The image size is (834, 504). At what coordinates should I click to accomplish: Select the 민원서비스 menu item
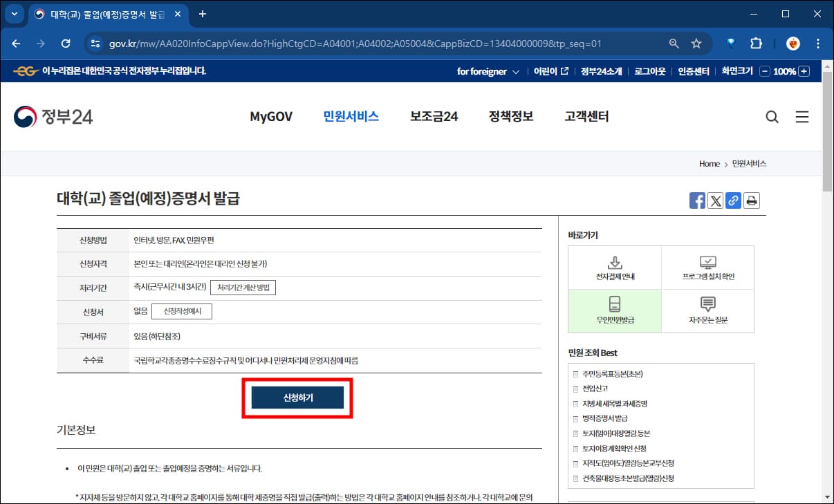[x=351, y=116]
